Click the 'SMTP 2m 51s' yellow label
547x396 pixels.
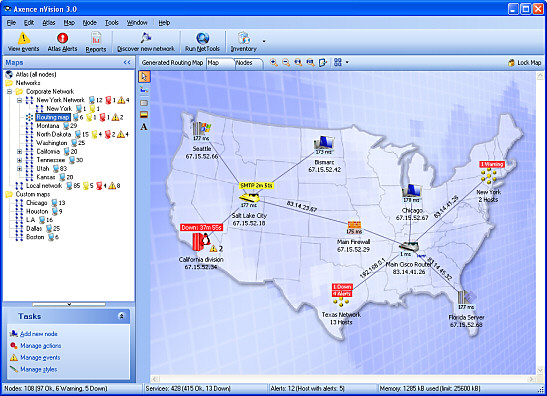pos(256,186)
